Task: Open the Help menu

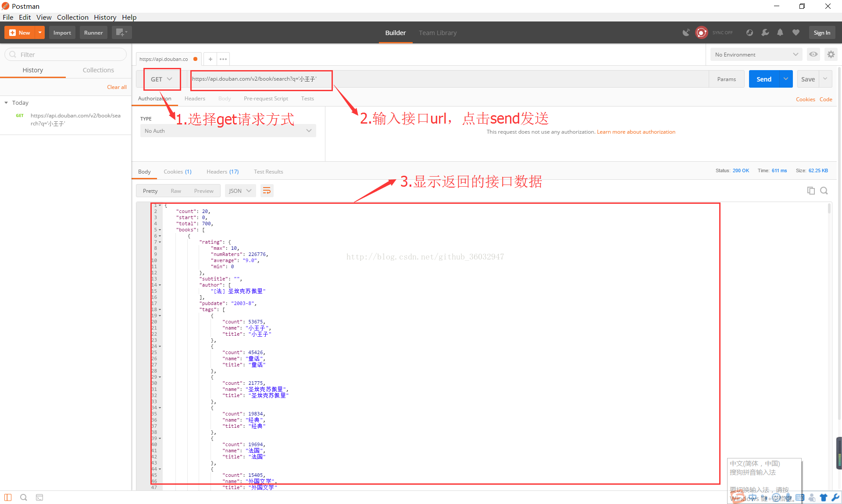Action: coord(129,17)
